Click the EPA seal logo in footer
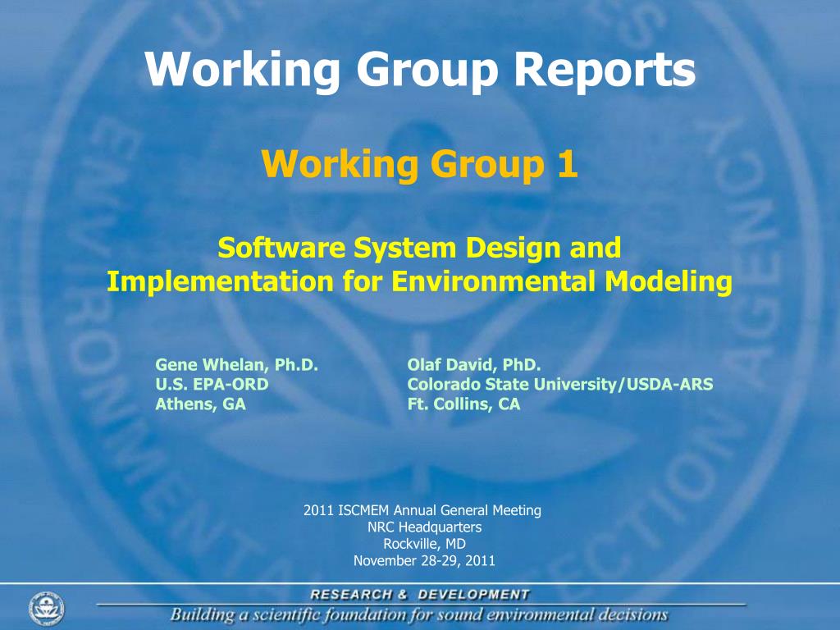 [47, 609]
